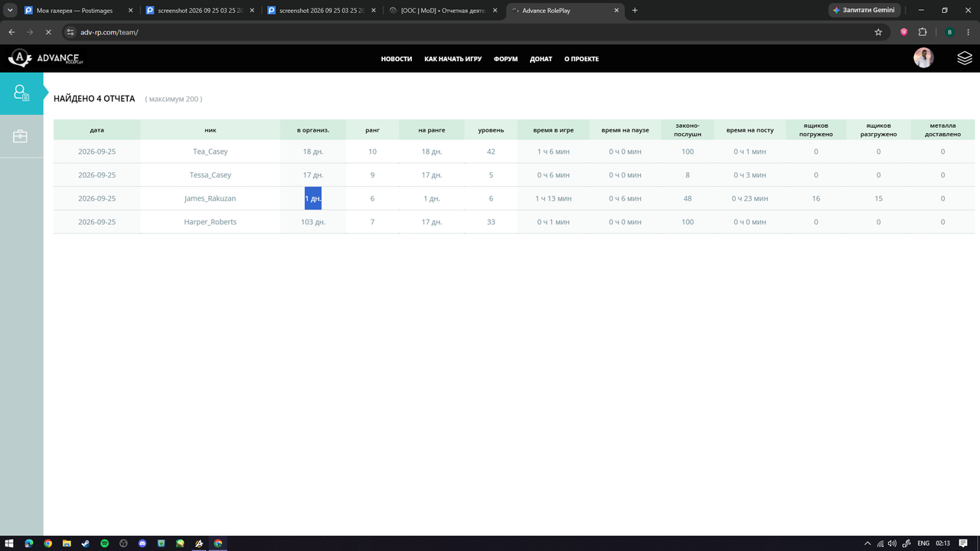Open the ДОНАТ menu item
This screenshot has height=551, width=980.
coord(541,59)
